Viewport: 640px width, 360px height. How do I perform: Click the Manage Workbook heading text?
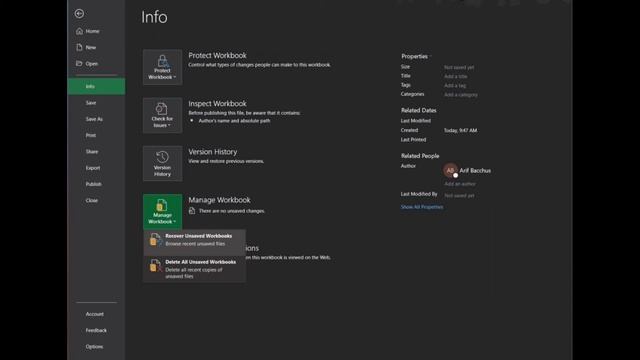(219, 200)
